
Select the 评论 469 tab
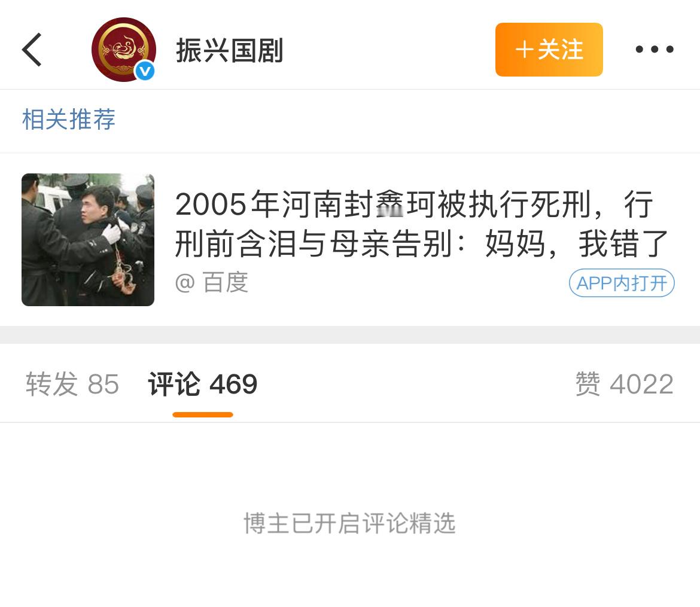click(x=203, y=384)
